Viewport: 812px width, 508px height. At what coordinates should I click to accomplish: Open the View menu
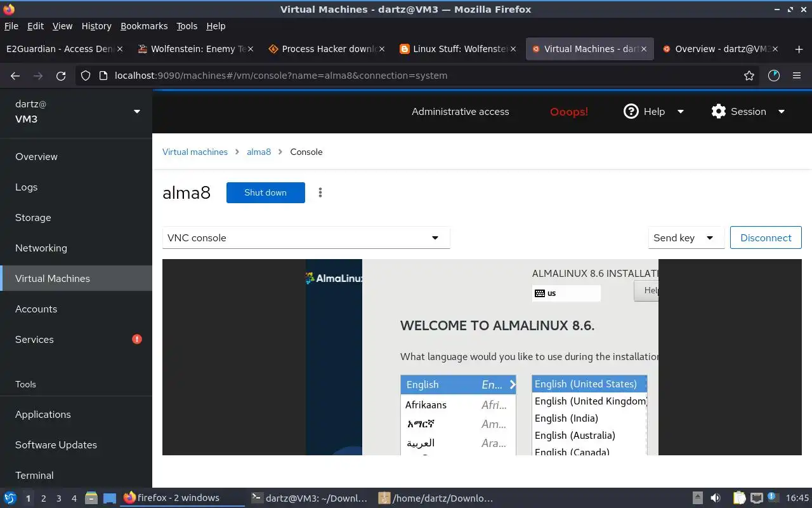tap(62, 26)
